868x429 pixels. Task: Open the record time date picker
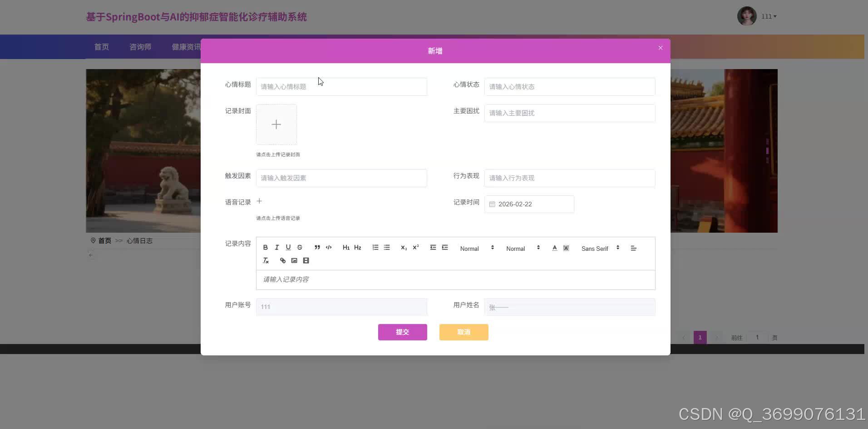[529, 204]
